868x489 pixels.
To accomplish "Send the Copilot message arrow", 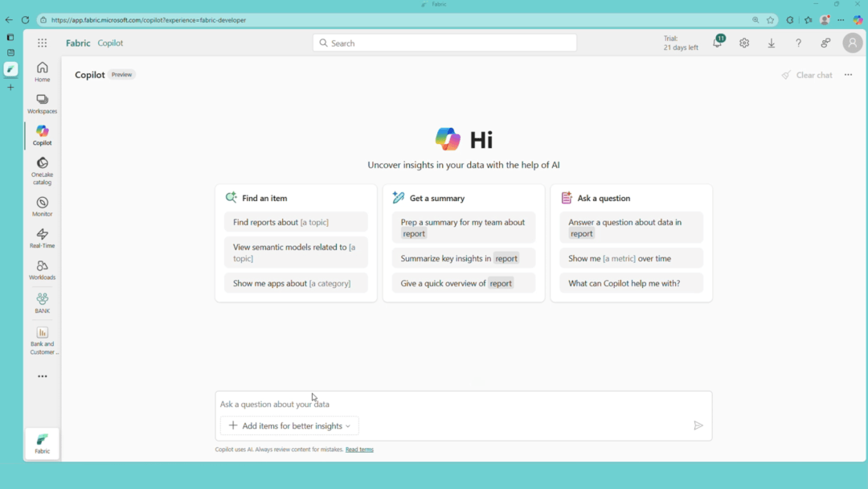I will click(x=698, y=425).
